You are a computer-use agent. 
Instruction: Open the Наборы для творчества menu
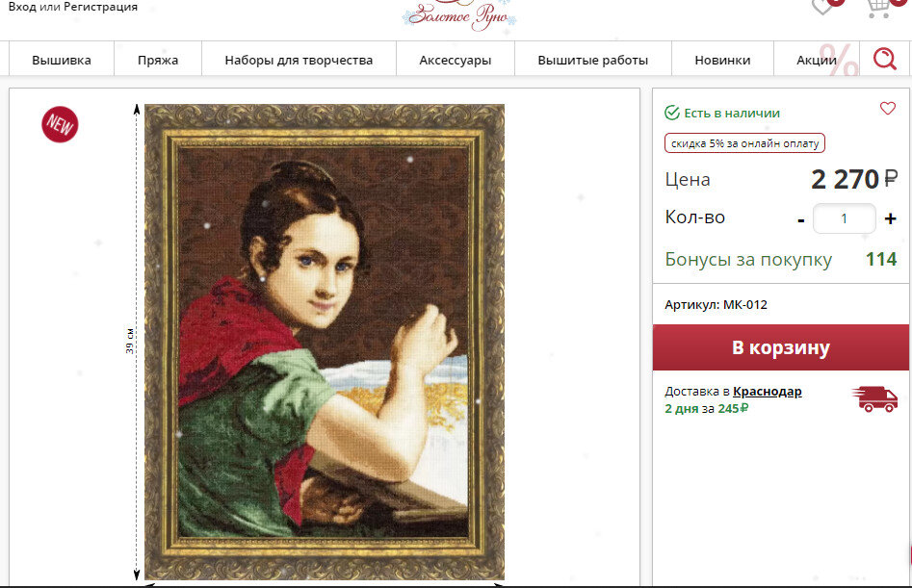299,60
